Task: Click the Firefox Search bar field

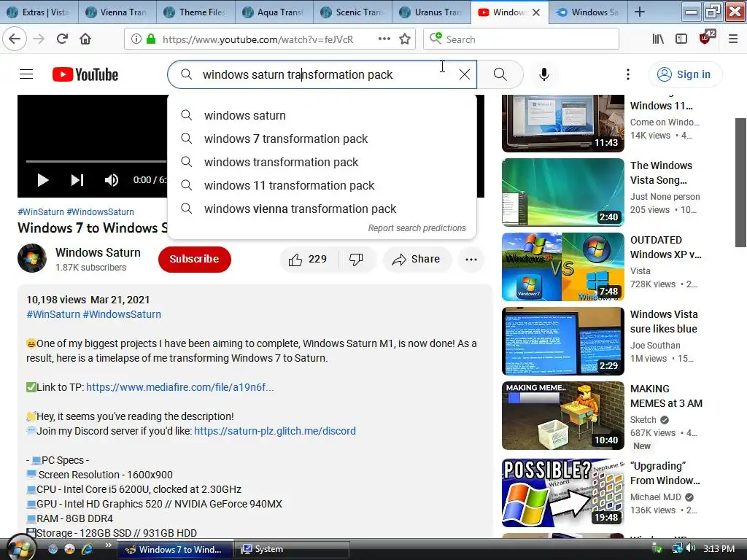Action: pos(521,39)
